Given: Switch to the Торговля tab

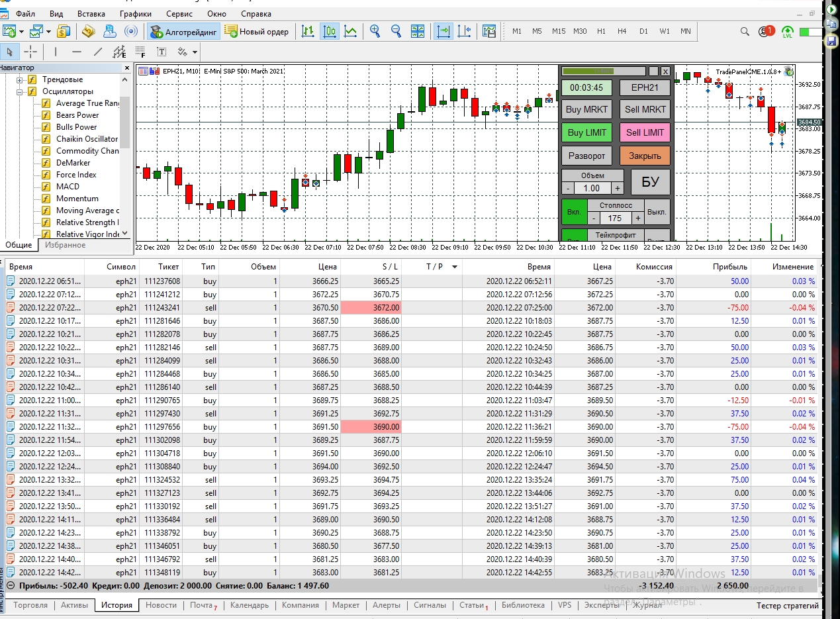Looking at the screenshot, I should (30, 605).
